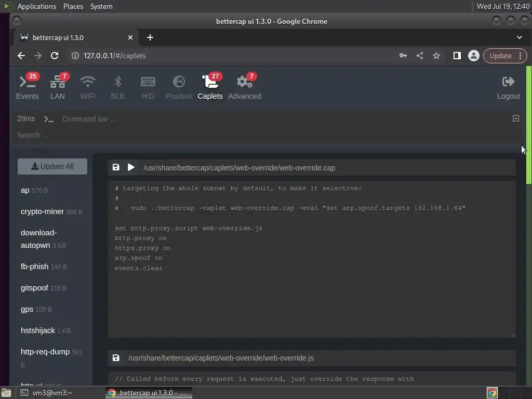The image size is (532, 399).
Task: Click in the web-override.cap code editor
Action: click(312, 259)
